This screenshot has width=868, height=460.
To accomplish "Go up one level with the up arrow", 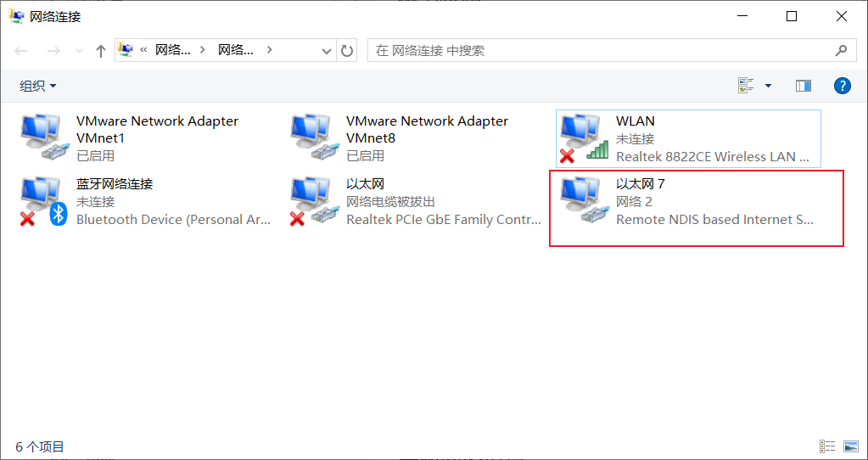I will coord(100,52).
